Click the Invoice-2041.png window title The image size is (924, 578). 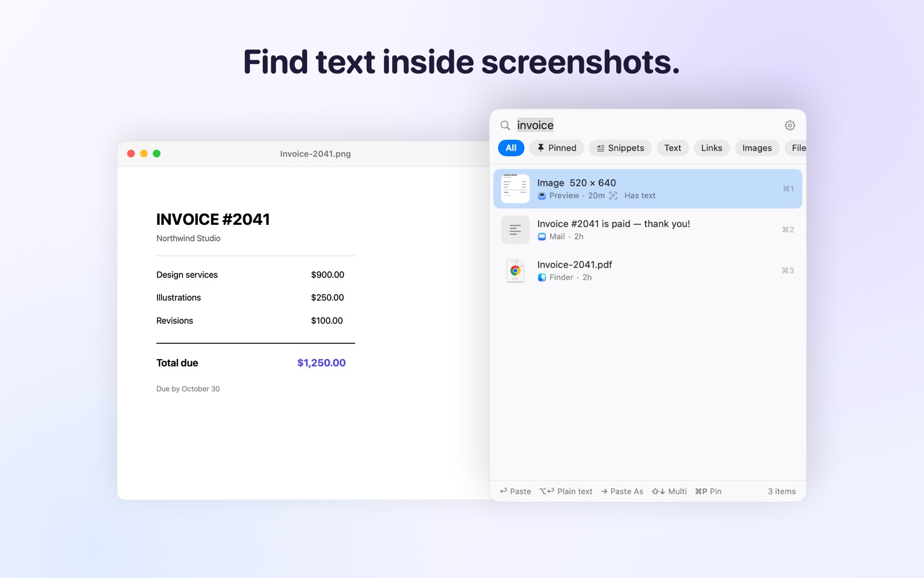pos(315,154)
